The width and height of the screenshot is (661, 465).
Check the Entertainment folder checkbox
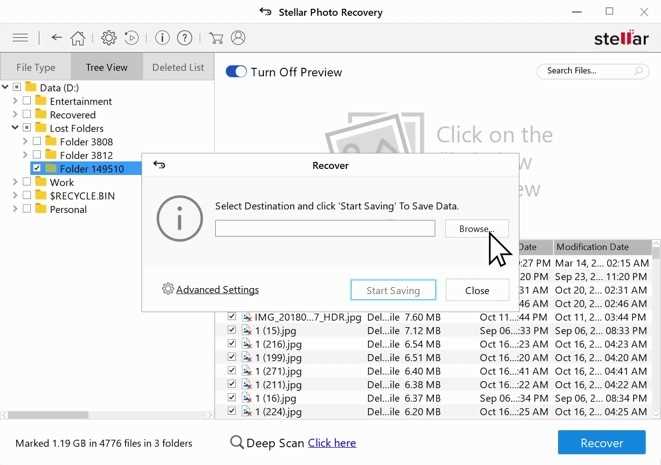pyautogui.click(x=27, y=101)
